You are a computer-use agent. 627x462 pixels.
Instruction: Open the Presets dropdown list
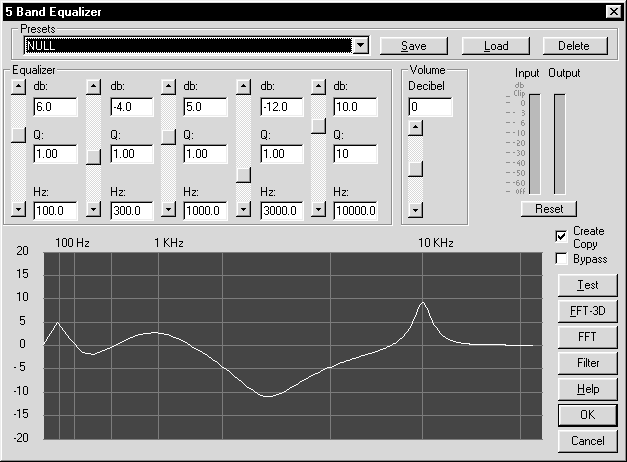(360, 45)
